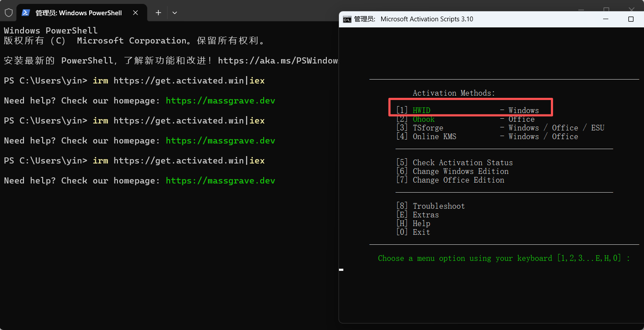Click the 'Windows PowerShell' header line in the terminal

click(x=51, y=30)
